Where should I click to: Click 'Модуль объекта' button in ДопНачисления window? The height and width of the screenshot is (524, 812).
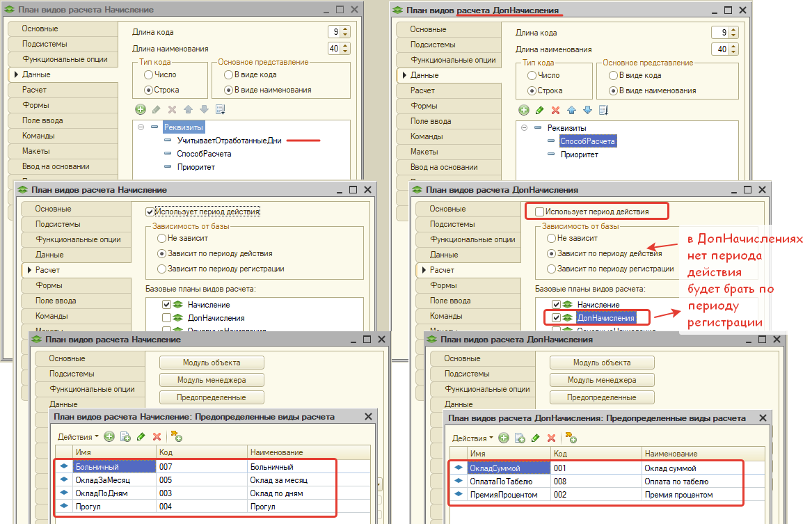click(x=602, y=363)
